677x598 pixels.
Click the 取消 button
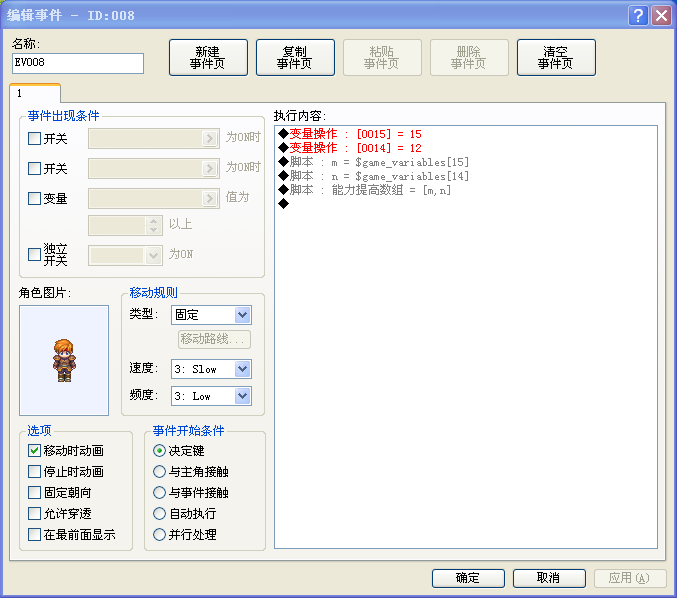549,578
